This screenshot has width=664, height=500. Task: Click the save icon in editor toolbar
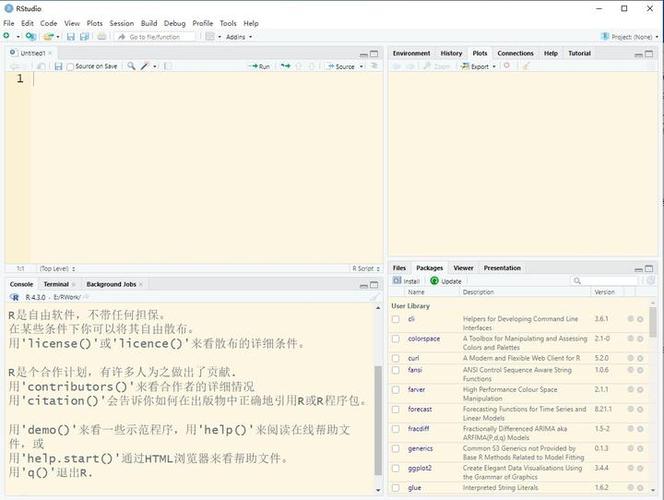58,66
